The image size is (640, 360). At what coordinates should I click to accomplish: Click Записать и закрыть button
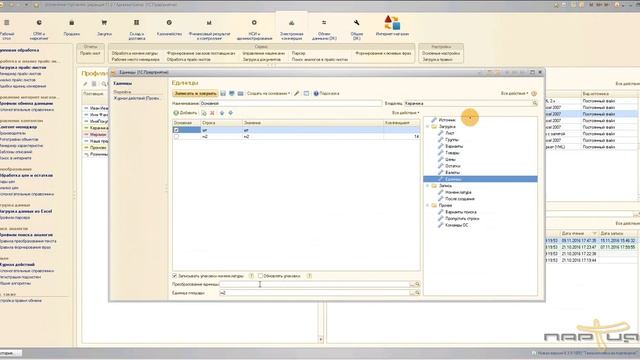coord(195,93)
